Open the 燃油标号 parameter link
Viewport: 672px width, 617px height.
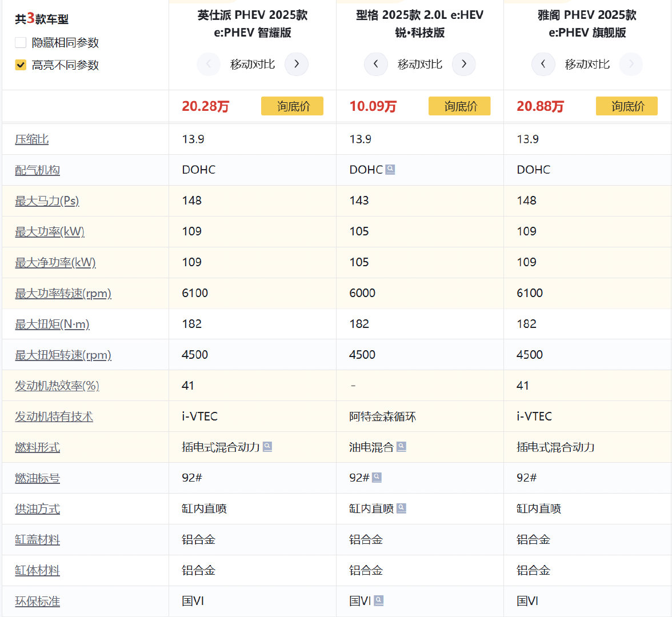[x=37, y=478]
